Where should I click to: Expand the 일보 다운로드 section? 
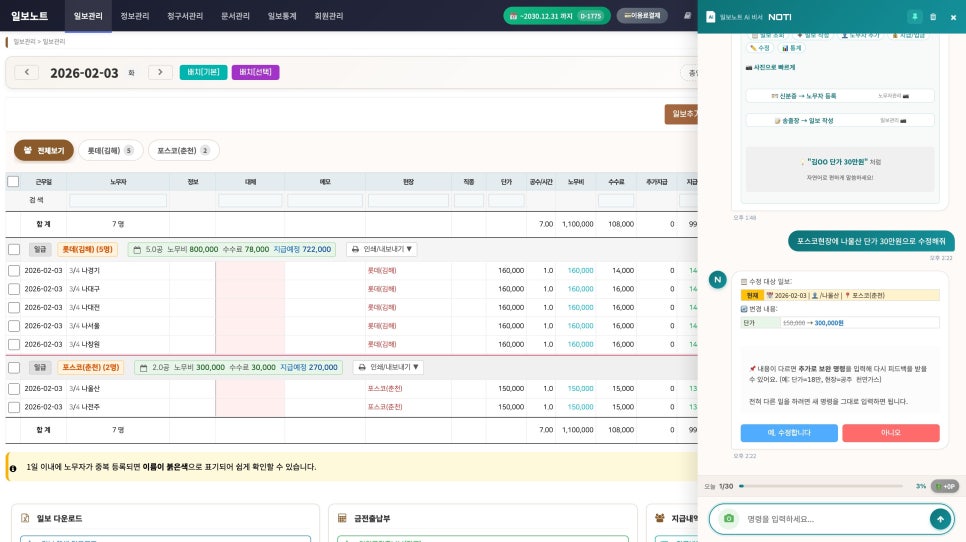pyautogui.click(x=60, y=518)
